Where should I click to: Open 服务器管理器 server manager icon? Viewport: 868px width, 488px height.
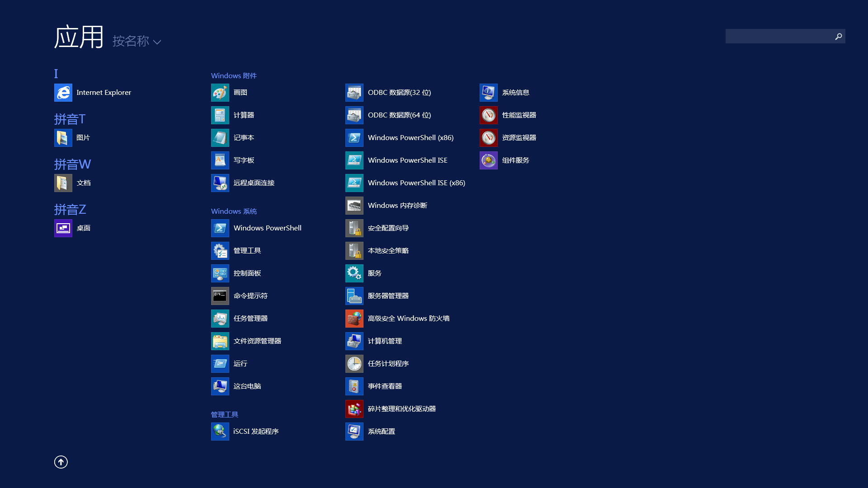354,296
